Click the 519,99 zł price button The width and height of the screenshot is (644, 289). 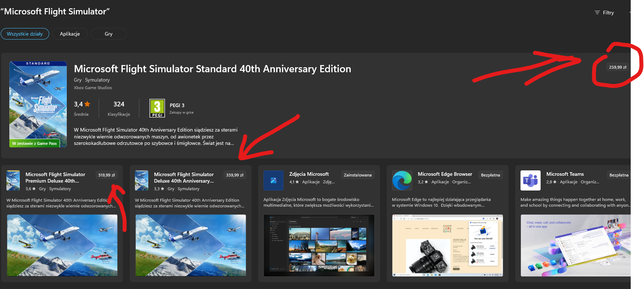tap(107, 175)
